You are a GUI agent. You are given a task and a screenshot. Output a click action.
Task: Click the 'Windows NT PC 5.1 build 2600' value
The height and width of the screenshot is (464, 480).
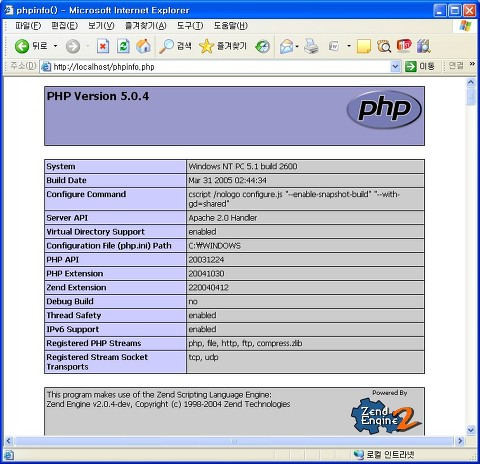point(243,166)
